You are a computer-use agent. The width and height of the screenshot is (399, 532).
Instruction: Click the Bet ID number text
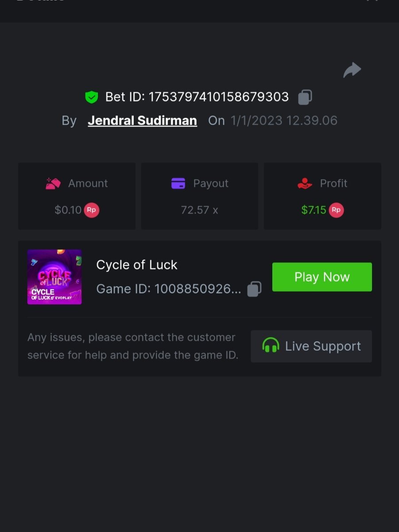click(x=218, y=97)
